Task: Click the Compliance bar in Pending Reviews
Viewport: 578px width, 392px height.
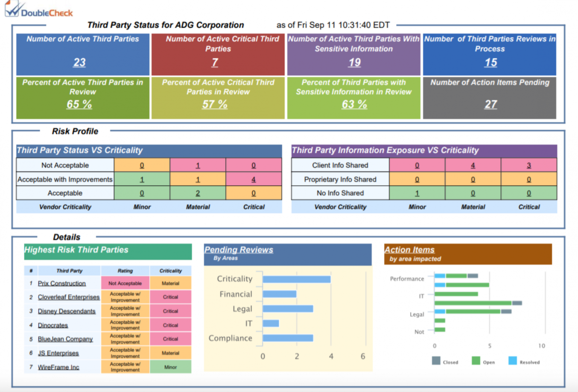Action: pyautogui.click(x=288, y=338)
